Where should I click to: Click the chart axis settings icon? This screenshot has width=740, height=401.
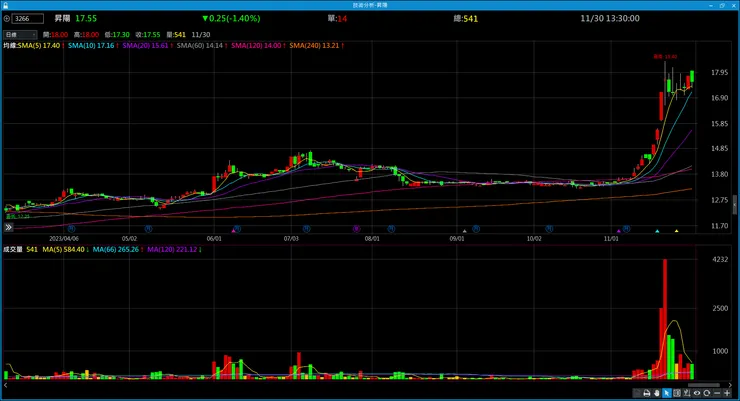point(687,393)
